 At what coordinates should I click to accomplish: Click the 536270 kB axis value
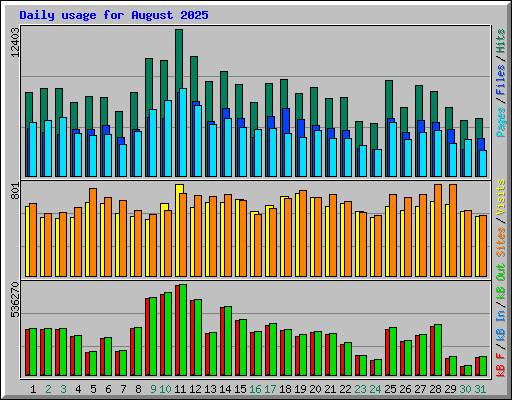(15, 300)
